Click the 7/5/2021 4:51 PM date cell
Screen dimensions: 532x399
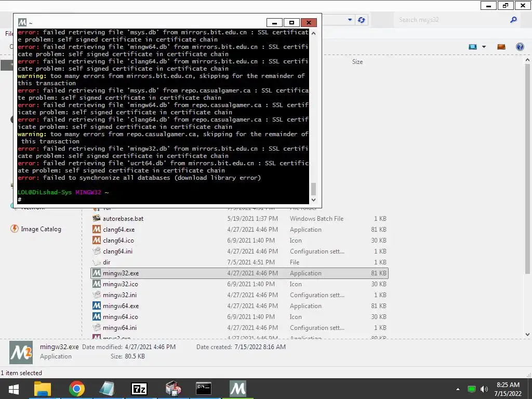tap(251, 262)
